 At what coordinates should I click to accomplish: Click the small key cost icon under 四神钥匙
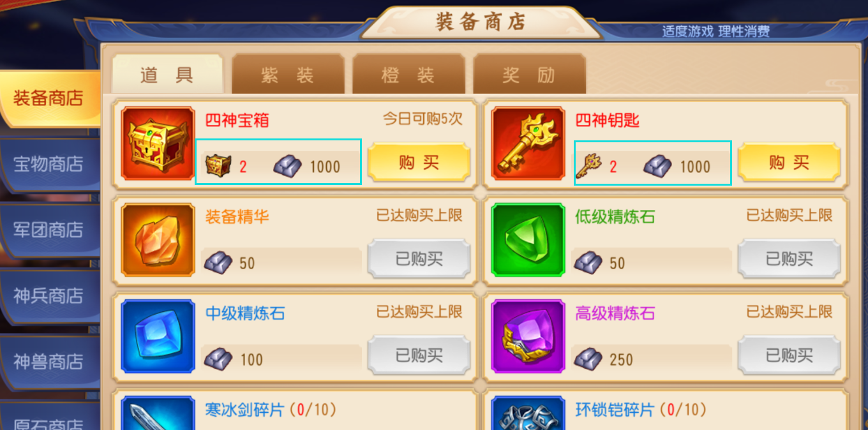[588, 167]
